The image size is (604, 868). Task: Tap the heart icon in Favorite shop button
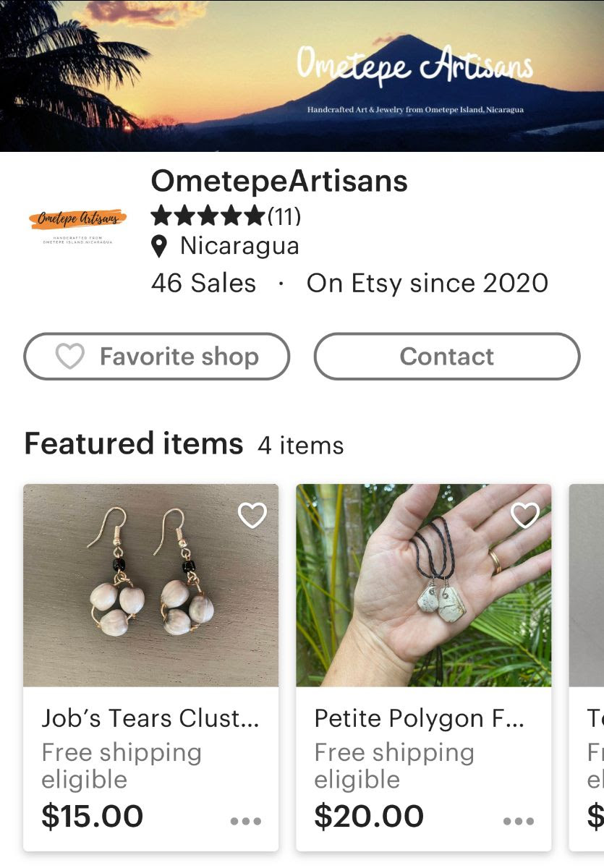tap(70, 357)
